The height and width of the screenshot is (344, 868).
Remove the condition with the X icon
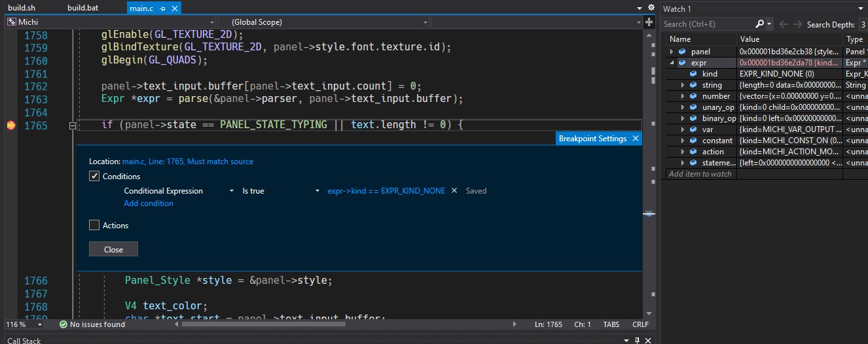click(x=454, y=191)
